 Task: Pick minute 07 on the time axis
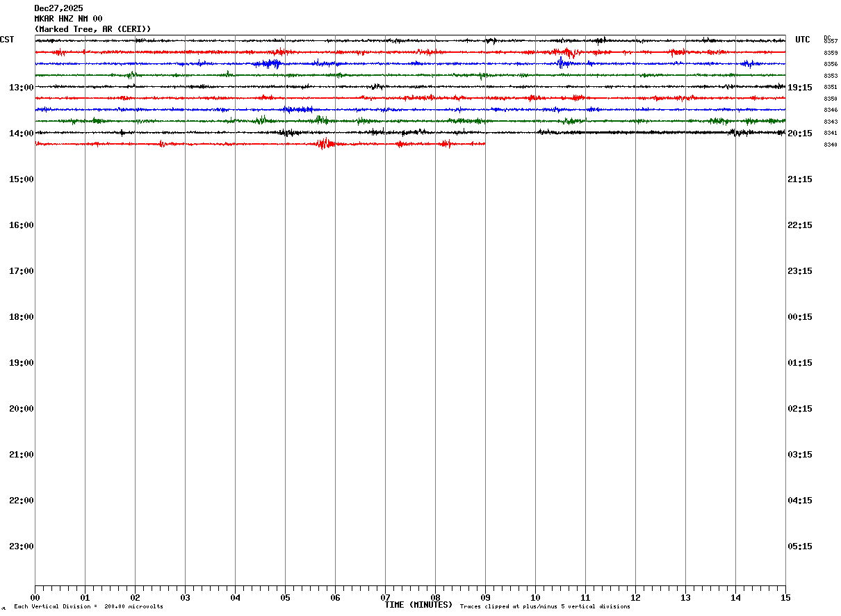pos(385,597)
